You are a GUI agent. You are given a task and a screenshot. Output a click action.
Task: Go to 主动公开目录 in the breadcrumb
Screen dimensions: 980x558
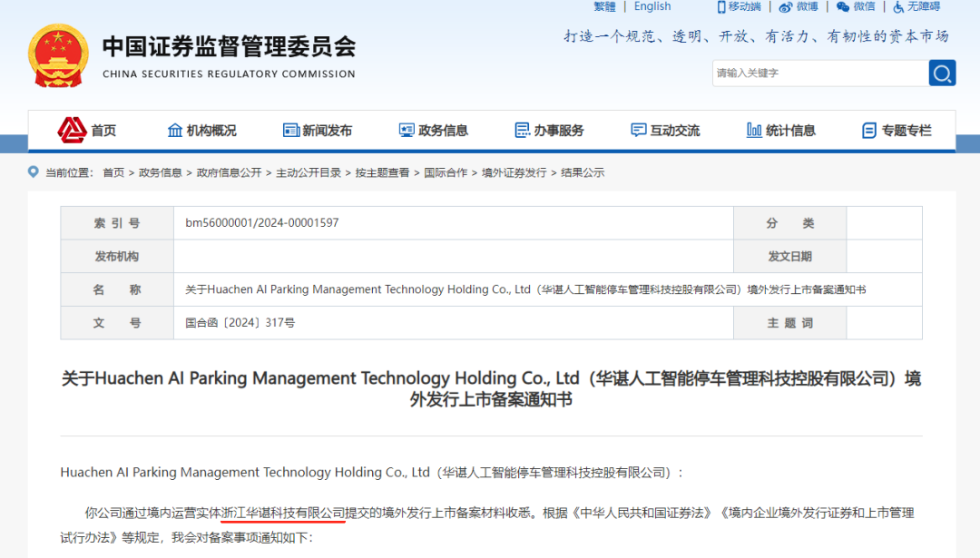(309, 172)
